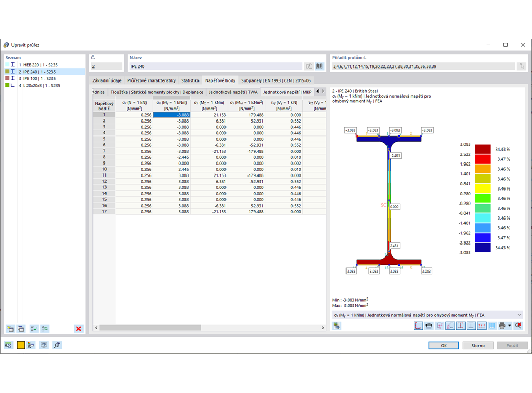Image resolution: width=532 pixels, height=393 pixels.
Task: Toggle the red I-section FE mesh button
Action: coord(460,326)
